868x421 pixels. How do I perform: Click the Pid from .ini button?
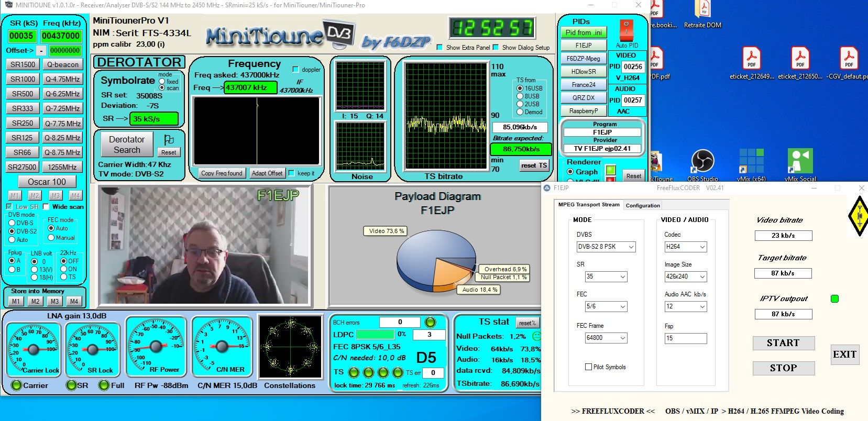click(x=583, y=32)
